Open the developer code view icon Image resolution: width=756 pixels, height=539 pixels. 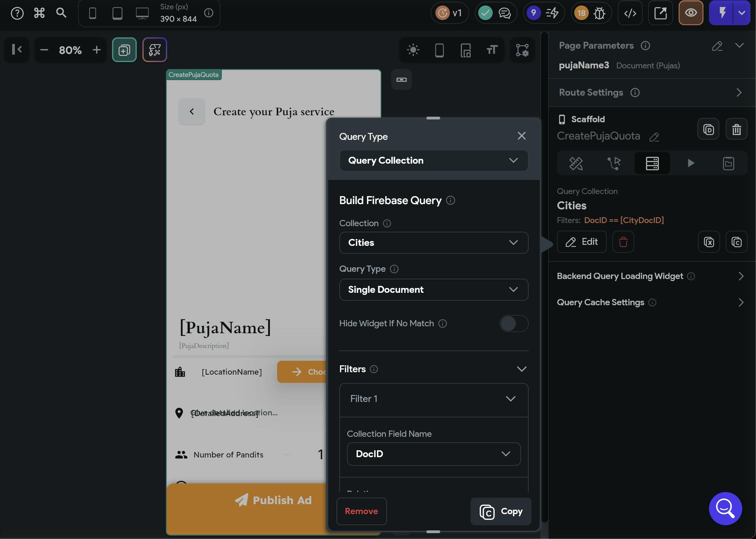click(630, 13)
